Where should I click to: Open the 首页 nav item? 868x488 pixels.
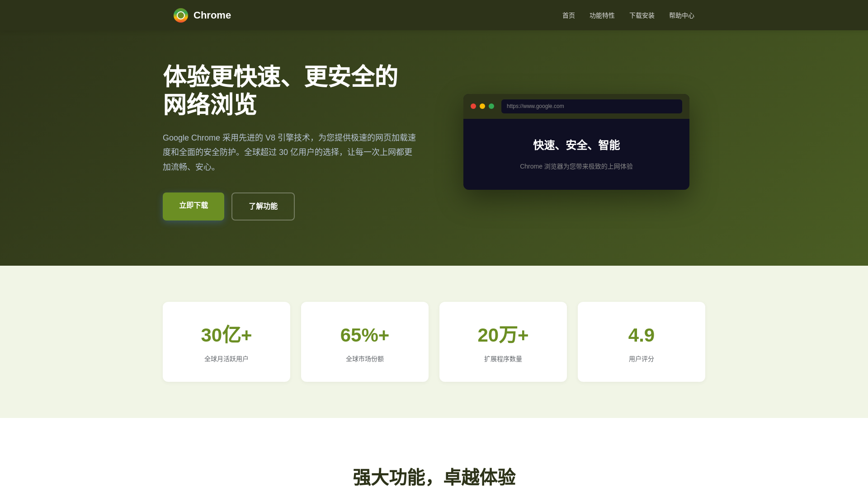pos(569,15)
